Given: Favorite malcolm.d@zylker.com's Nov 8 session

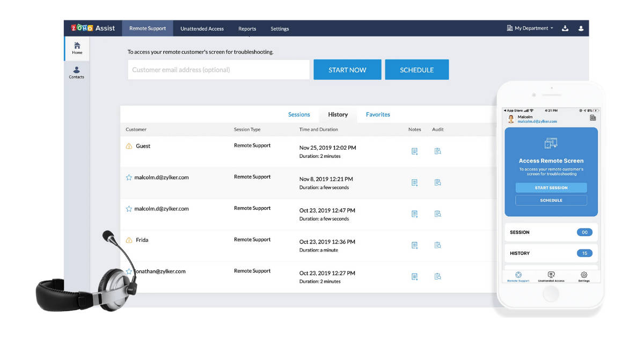Looking at the screenshot, I should (129, 177).
